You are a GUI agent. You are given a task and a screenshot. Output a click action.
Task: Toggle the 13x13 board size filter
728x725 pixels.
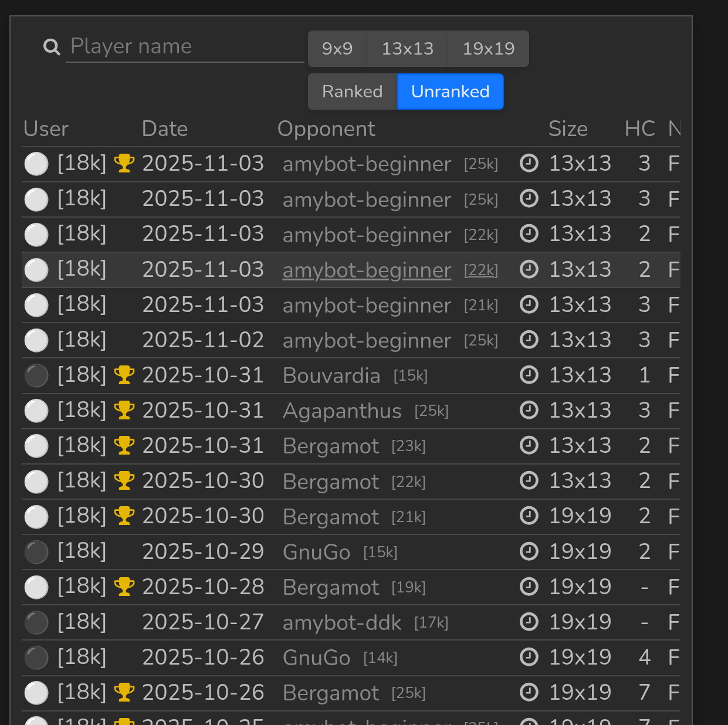(407, 49)
